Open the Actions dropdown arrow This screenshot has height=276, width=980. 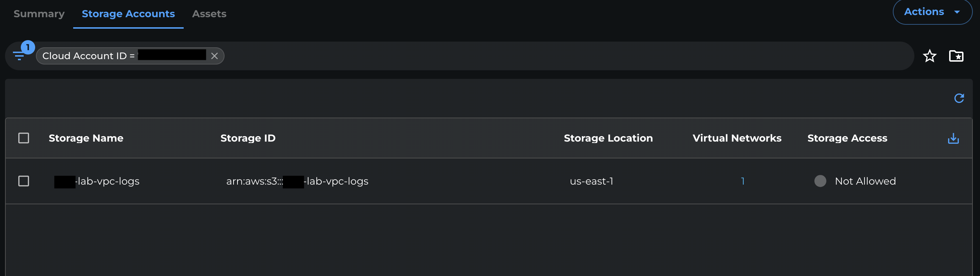[958, 12]
